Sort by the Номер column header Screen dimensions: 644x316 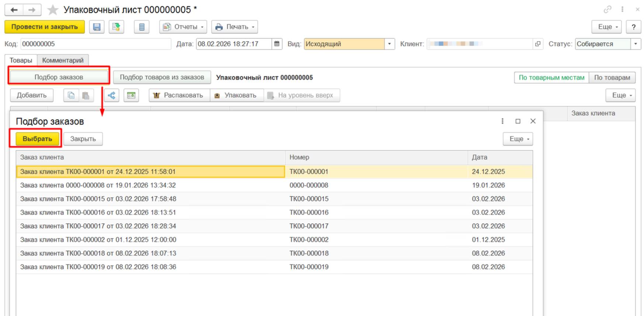(x=376, y=157)
